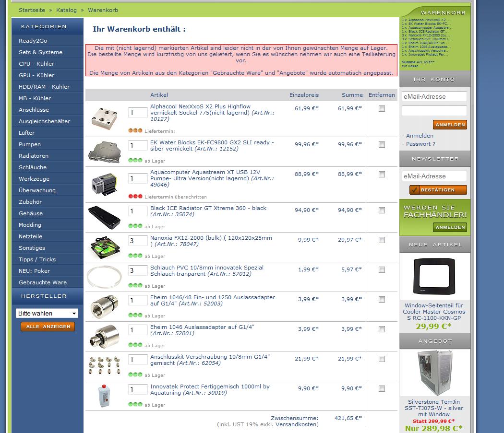Click the orange Liefertermin status dots for Alphacool
Viewport: 504px width, 433px height.
pyautogui.click(x=135, y=130)
